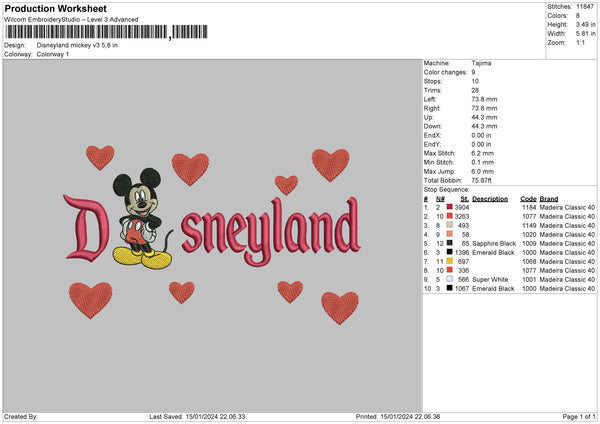Click the 'sneyland' lettering in the design
This screenshot has width=600, height=424.
click(271, 232)
